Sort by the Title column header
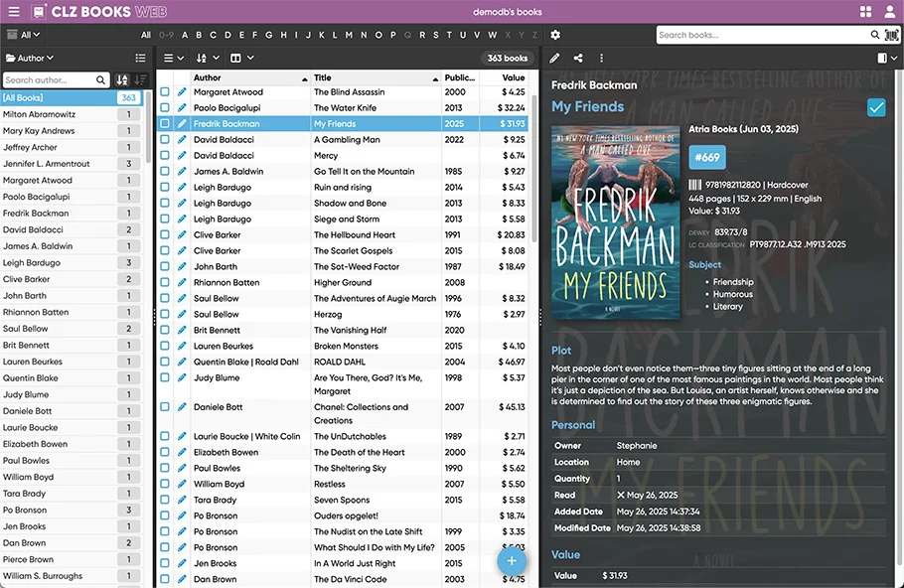The width and height of the screenshot is (904, 588). pyautogui.click(x=376, y=77)
